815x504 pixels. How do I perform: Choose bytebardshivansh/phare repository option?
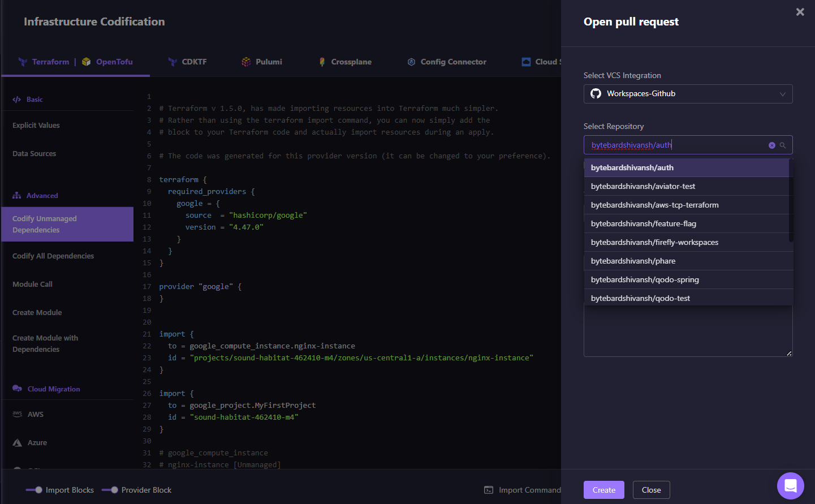[x=688, y=261]
